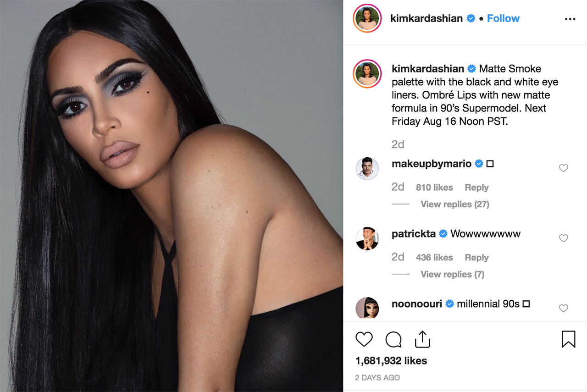Open the header profile avatar with story ring

pos(367,18)
